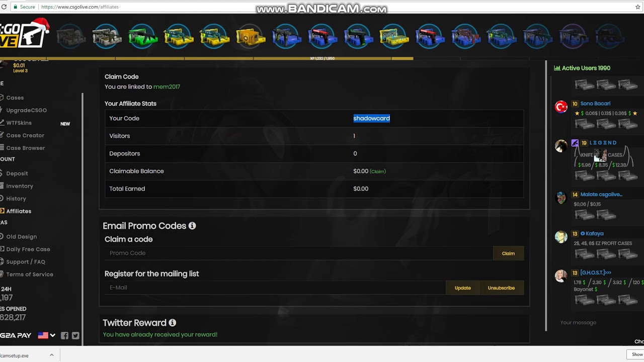Image resolution: width=644 pixels, height=362 pixels.
Task: Open the Malote csgolive username in chat
Action: click(x=601, y=195)
